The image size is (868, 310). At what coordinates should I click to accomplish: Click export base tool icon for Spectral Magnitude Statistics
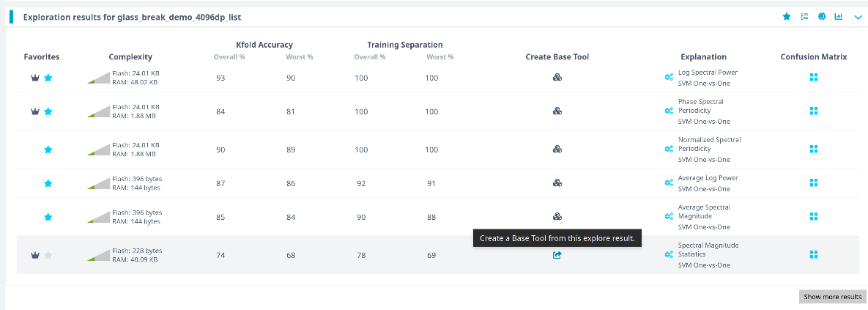coord(557,255)
